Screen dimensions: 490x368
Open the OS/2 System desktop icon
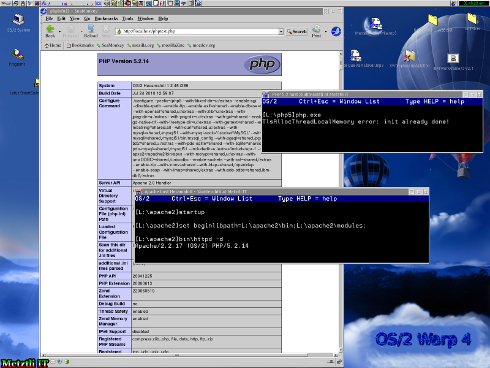pyautogui.click(x=18, y=20)
